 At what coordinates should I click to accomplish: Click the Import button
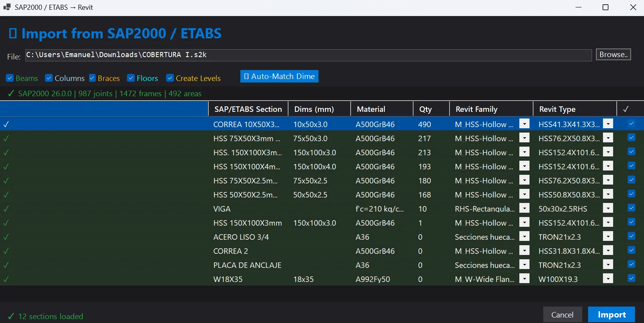click(612, 315)
